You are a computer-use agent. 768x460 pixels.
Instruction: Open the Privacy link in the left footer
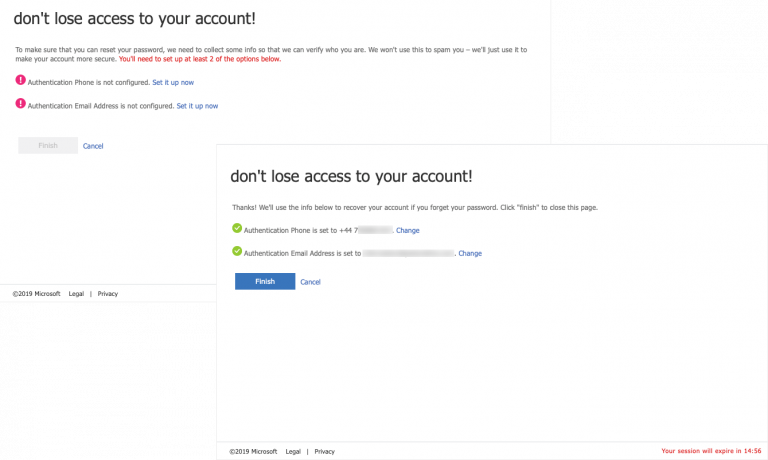108,294
